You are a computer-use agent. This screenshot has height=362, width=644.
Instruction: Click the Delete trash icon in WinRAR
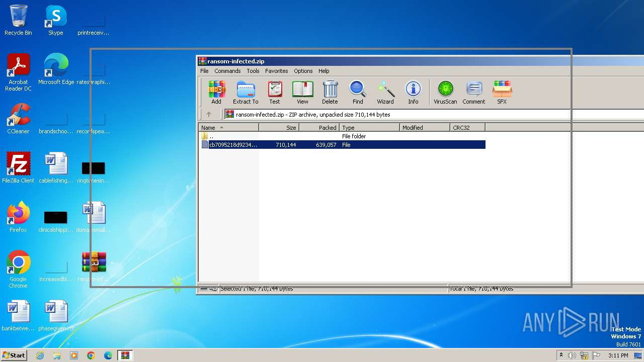tap(330, 92)
